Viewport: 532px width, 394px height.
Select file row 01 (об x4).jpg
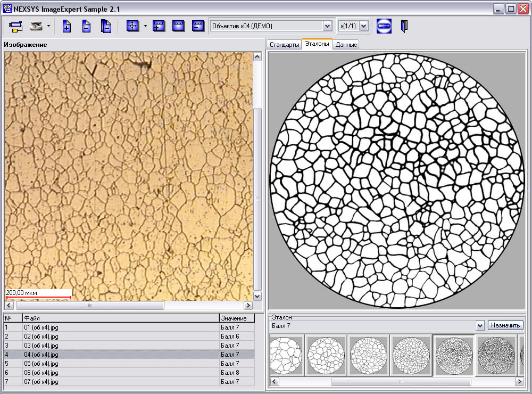[129, 327]
